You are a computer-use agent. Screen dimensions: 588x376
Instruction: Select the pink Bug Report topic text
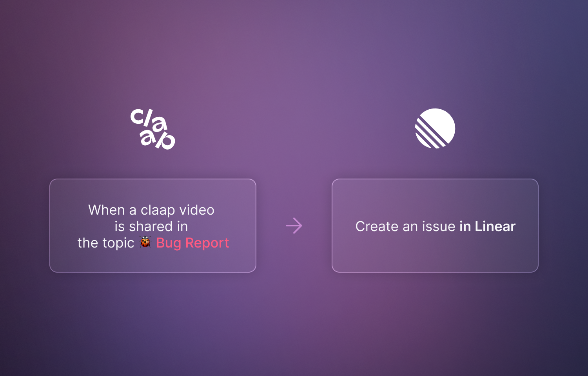coord(192,243)
